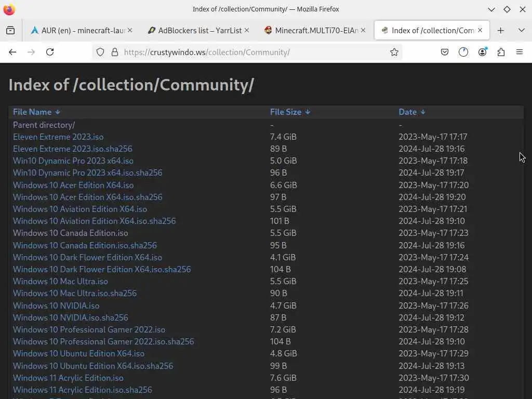Focus the URL address bar
Screen dimensions: 532x399
coord(248,52)
